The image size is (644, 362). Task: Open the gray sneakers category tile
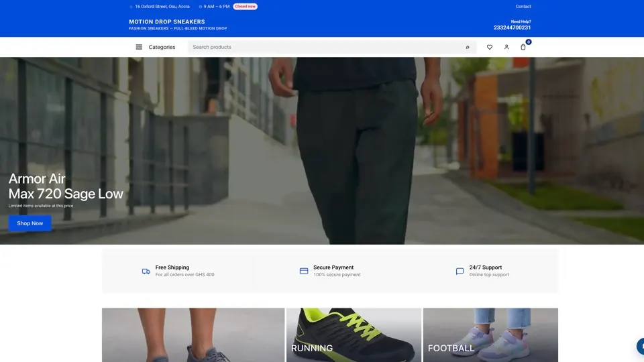[193, 335]
